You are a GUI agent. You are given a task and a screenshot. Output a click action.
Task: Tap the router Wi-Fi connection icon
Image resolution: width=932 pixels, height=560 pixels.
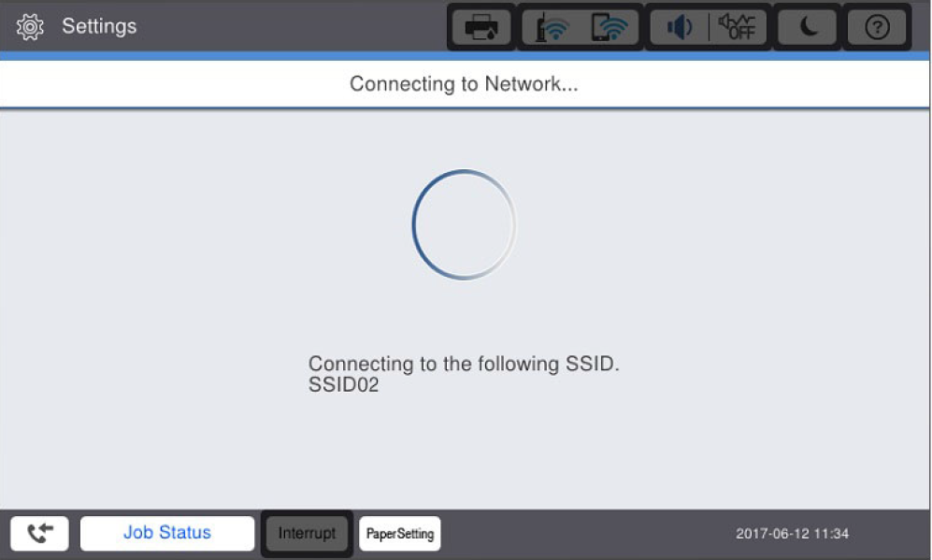click(x=551, y=27)
